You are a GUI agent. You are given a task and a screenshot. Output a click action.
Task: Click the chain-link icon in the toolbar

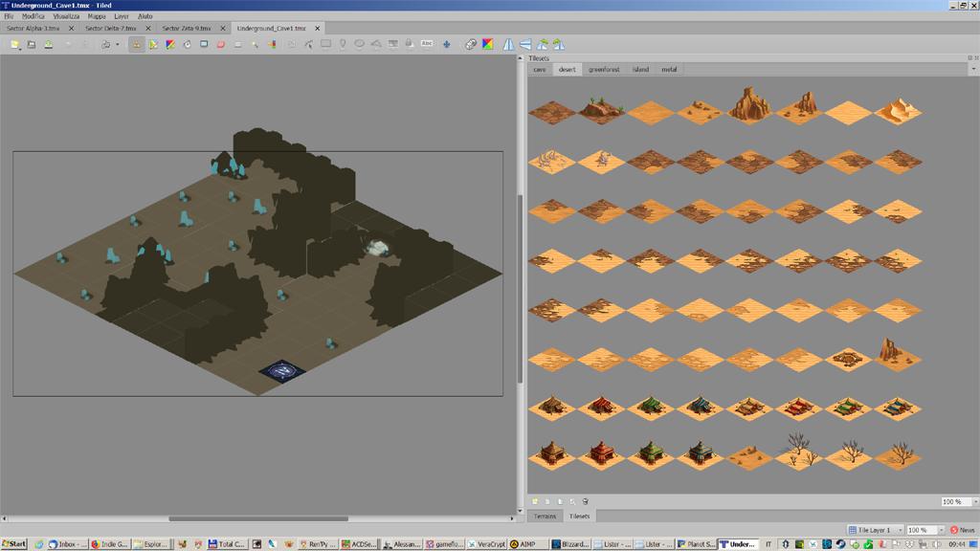click(x=471, y=44)
